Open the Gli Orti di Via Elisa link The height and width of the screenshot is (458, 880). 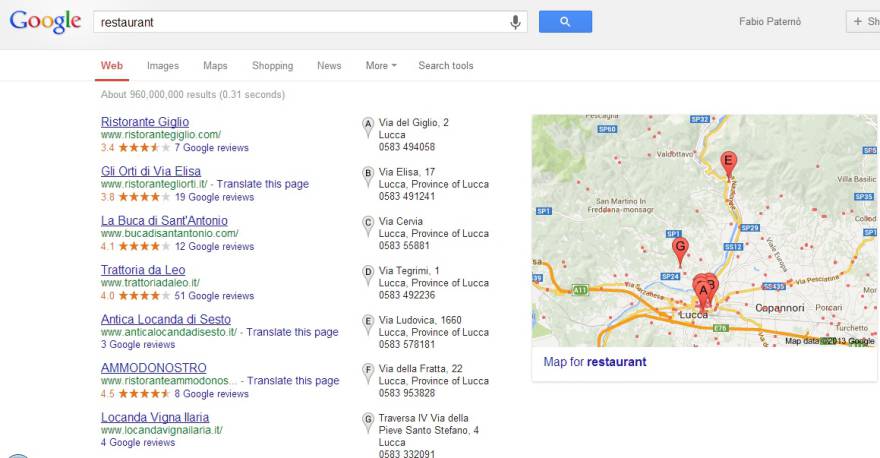tap(151, 171)
